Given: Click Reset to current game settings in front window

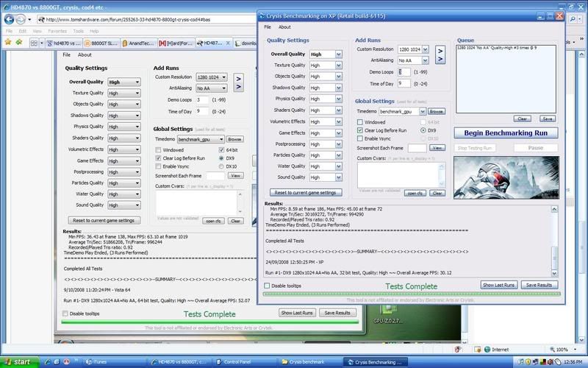Looking at the screenshot, I should click(306, 193).
